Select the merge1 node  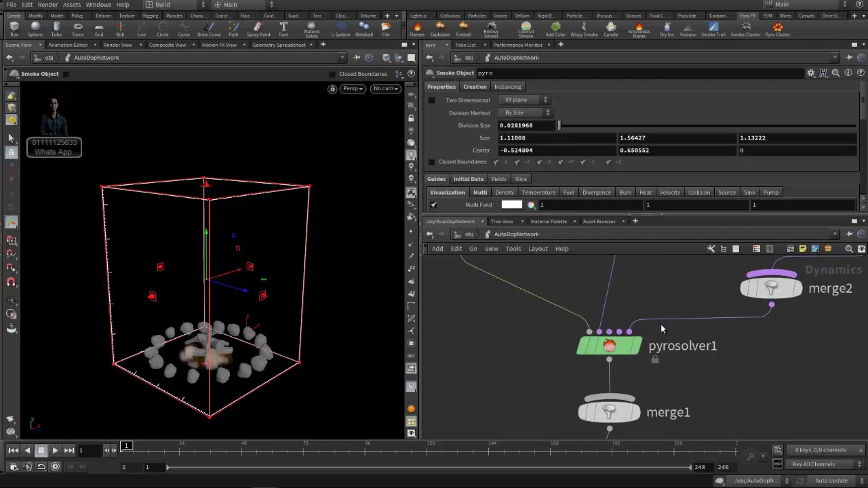point(609,411)
